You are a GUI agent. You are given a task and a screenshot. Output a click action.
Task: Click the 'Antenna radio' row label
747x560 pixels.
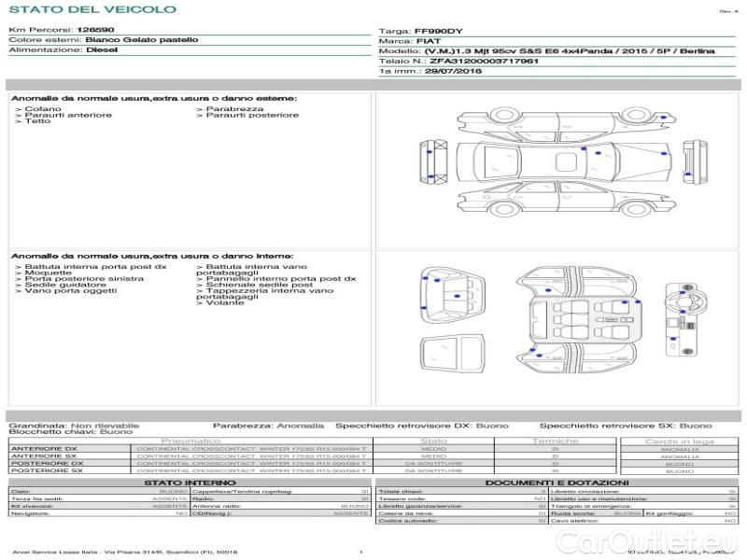click(x=217, y=506)
